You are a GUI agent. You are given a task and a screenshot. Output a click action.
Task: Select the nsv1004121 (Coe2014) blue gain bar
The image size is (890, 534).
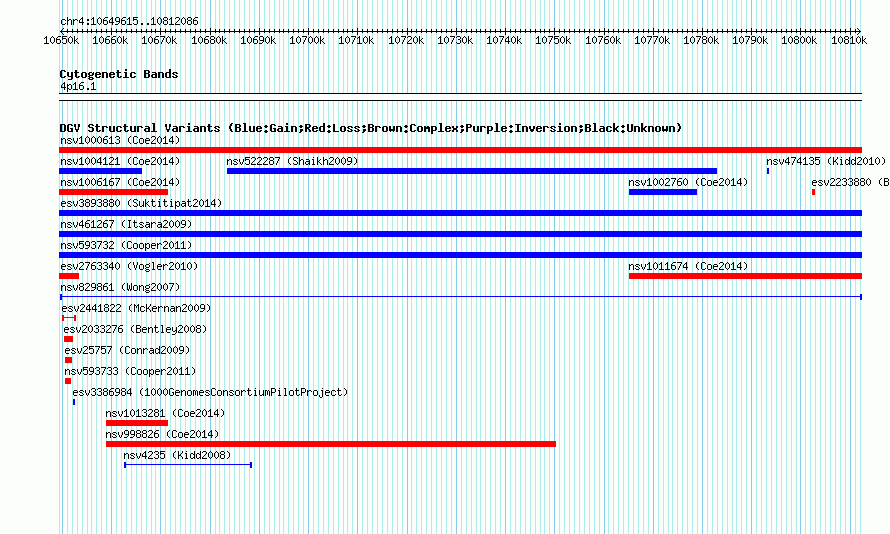[x=100, y=171]
